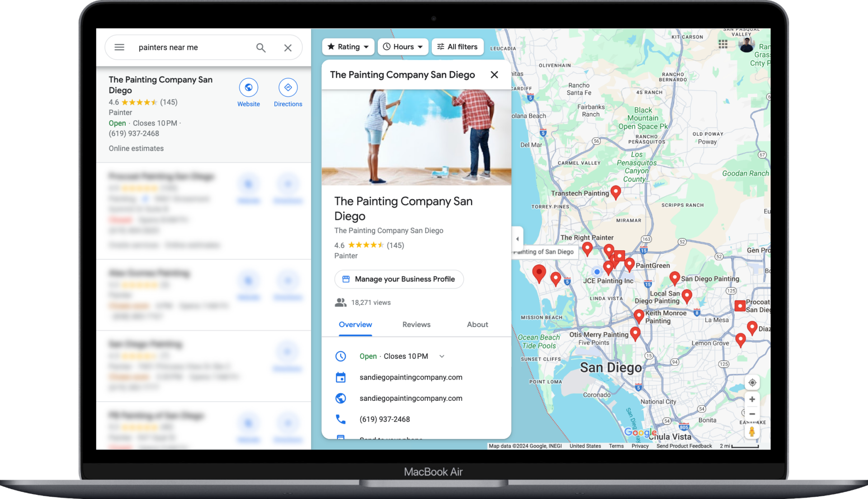This screenshot has height=499, width=868.
Task: Click the PaintGreen map pin
Action: point(629,265)
